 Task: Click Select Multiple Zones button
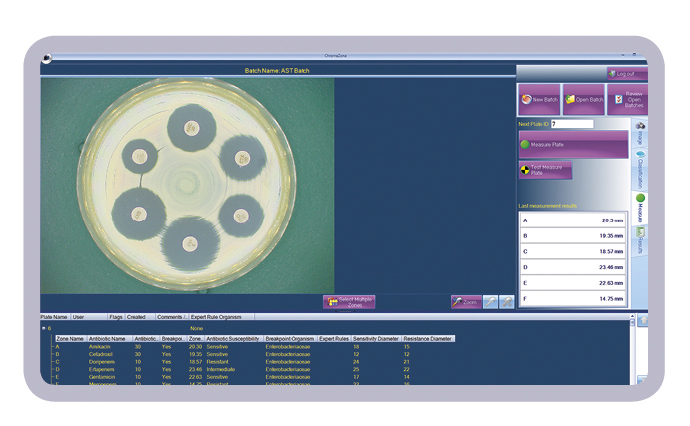tap(349, 301)
